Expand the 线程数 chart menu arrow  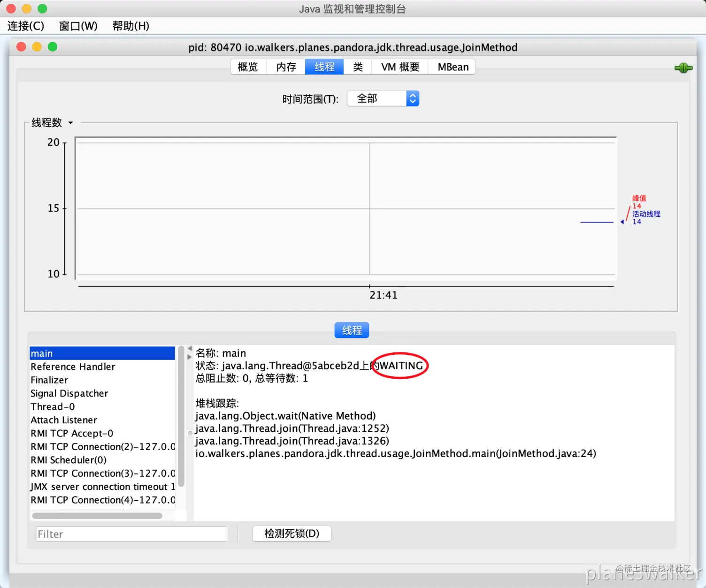(x=71, y=123)
